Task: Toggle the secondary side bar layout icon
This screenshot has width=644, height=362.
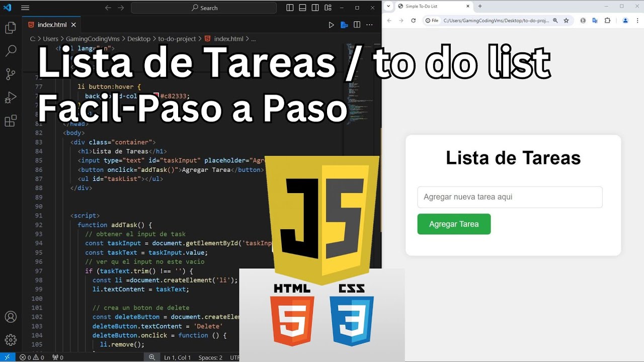Action: 315,8
